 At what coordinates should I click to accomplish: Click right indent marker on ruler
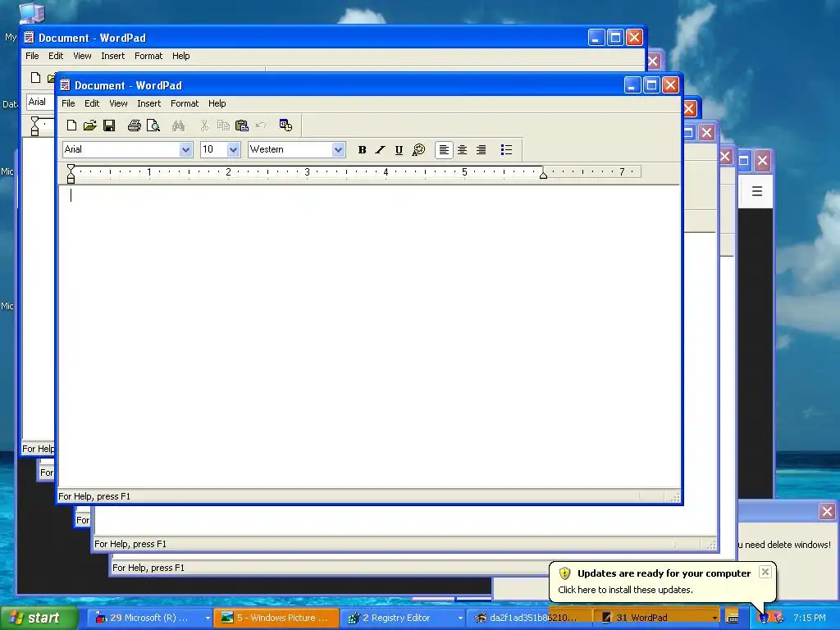point(543,174)
